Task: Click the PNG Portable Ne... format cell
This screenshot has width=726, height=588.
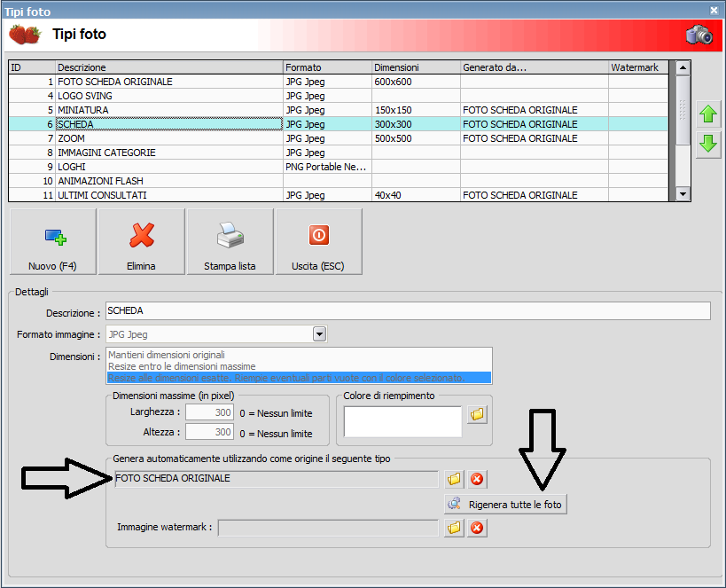Action: pyautogui.click(x=327, y=167)
